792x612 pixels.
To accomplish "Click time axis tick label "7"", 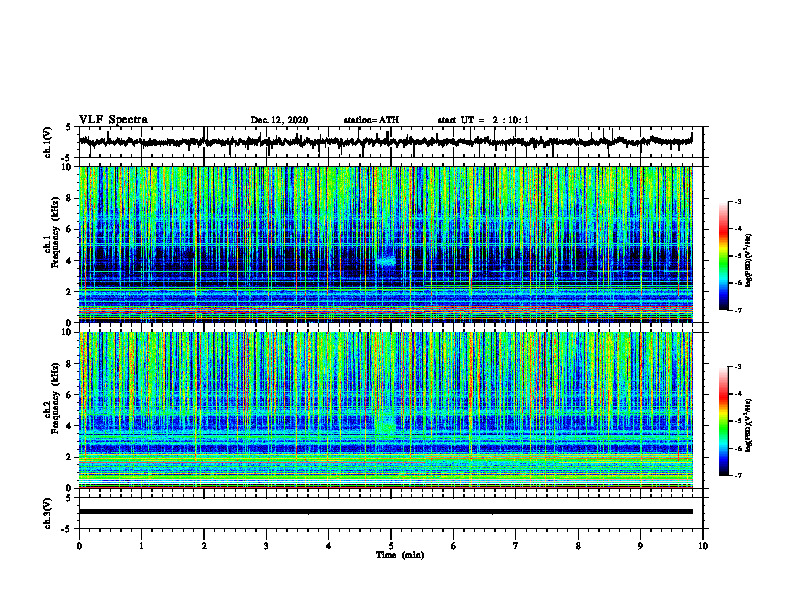I will (x=516, y=546).
